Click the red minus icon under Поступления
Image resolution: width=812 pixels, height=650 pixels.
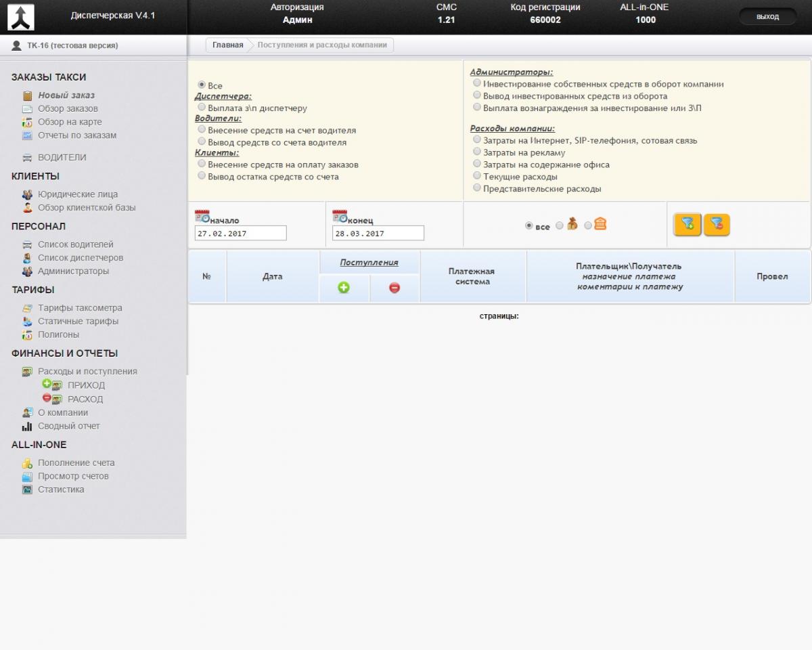tap(394, 288)
